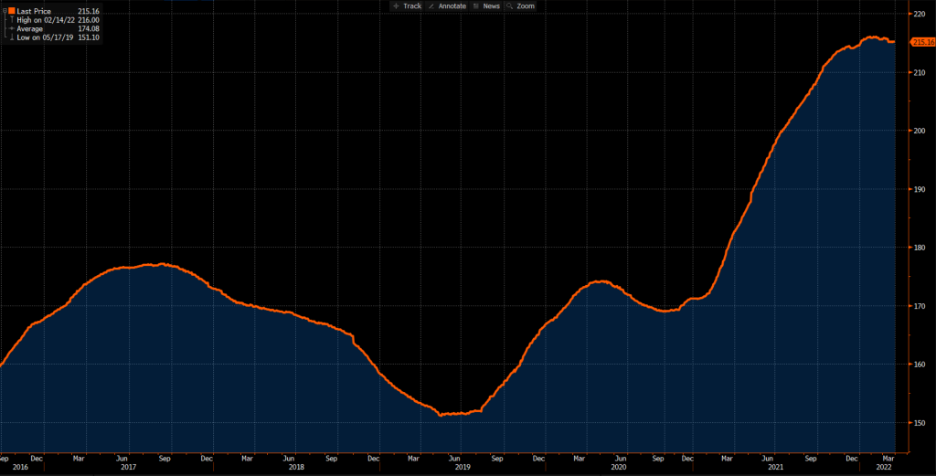Click the 210 value on price axis

point(919,73)
